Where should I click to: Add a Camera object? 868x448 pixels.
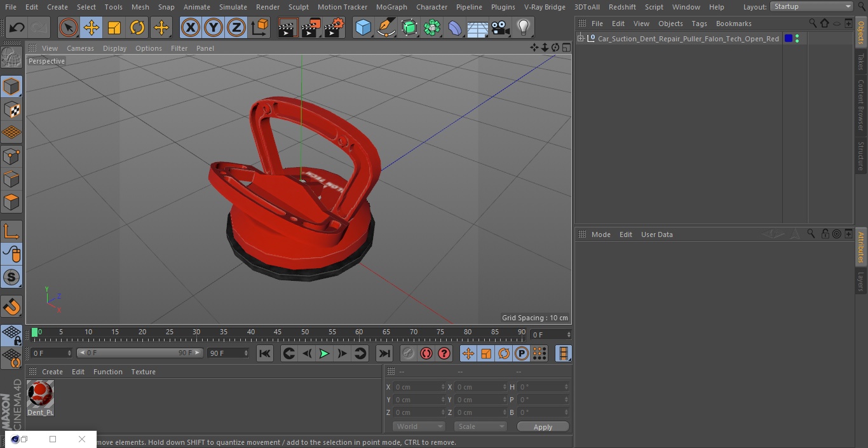click(501, 27)
